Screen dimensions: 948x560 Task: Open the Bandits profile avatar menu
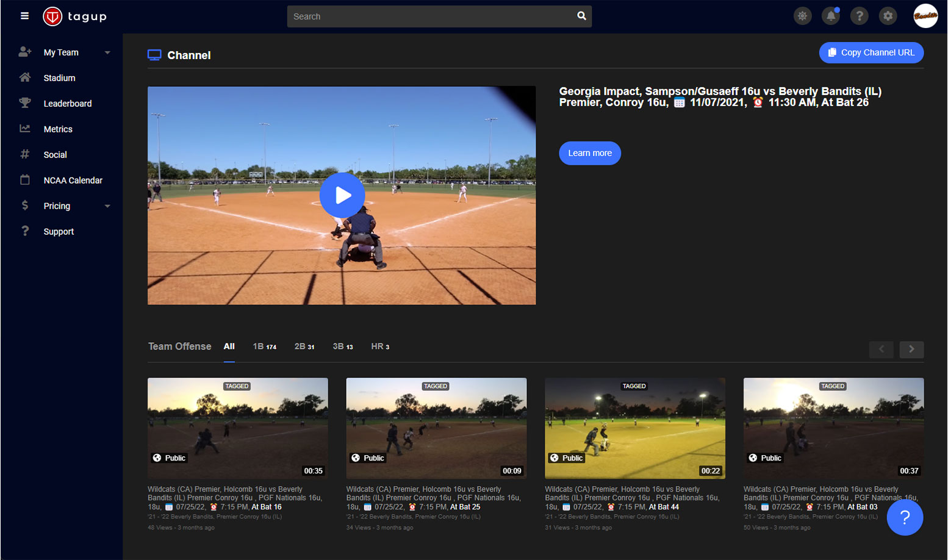pos(925,16)
